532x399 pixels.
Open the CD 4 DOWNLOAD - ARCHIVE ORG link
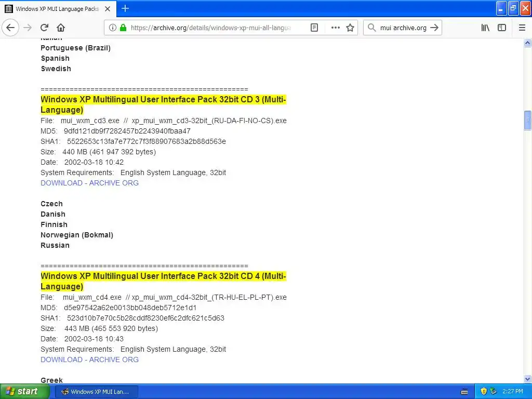pos(89,360)
